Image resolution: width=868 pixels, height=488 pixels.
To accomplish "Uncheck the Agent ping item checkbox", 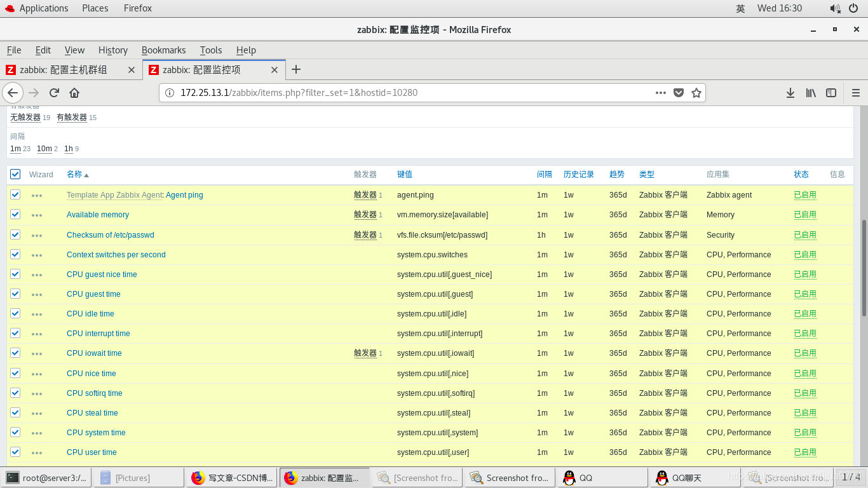I will pyautogui.click(x=15, y=194).
